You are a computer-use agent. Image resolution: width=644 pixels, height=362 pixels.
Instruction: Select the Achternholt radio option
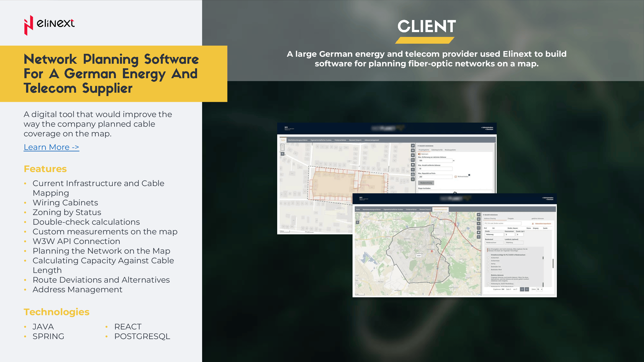tap(488, 258)
